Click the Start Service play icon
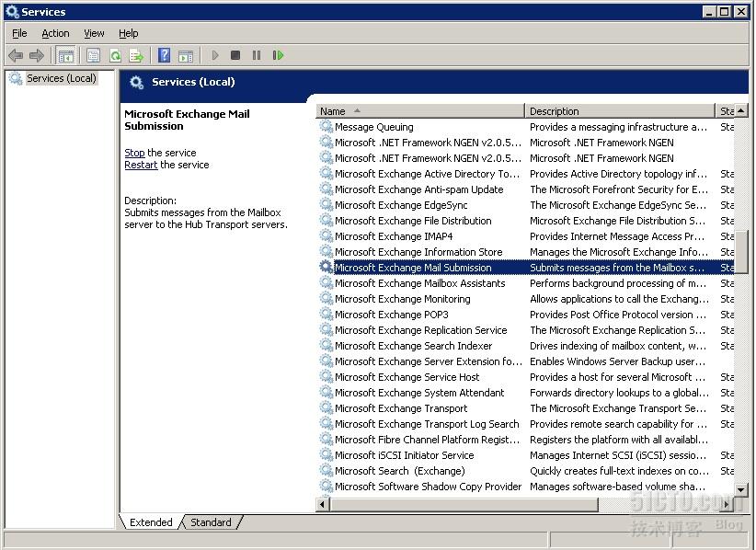 coord(215,55)
